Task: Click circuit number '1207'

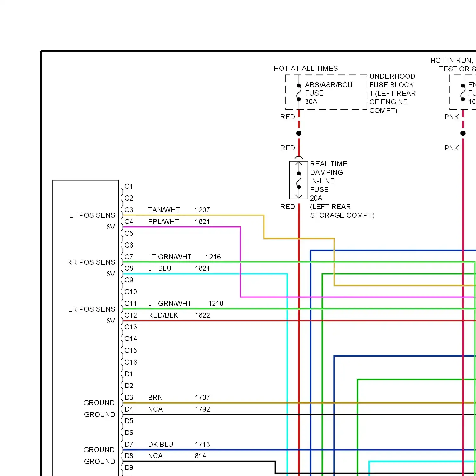Action: pos(202,210)
